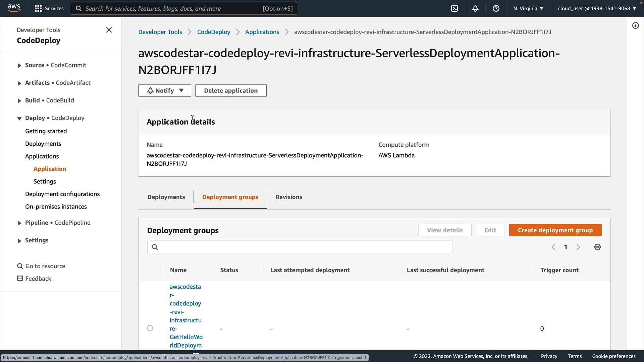Open the N. Virginia region selector

pos(528,8)
